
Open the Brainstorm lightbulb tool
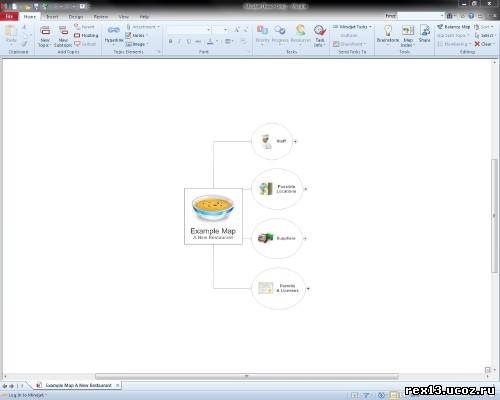click(x=388, y=35)
